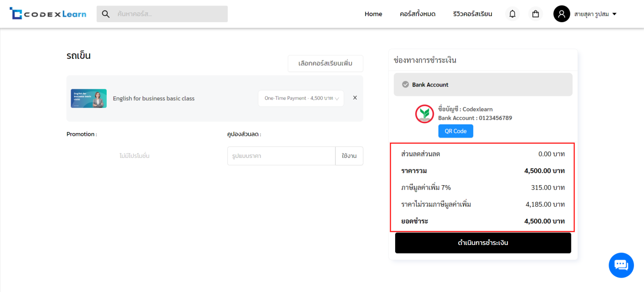The width and height of the screenshot is (644, 292).
Task: Apply the coupon with the ใช้งาน button
Action: coord(349,156)
